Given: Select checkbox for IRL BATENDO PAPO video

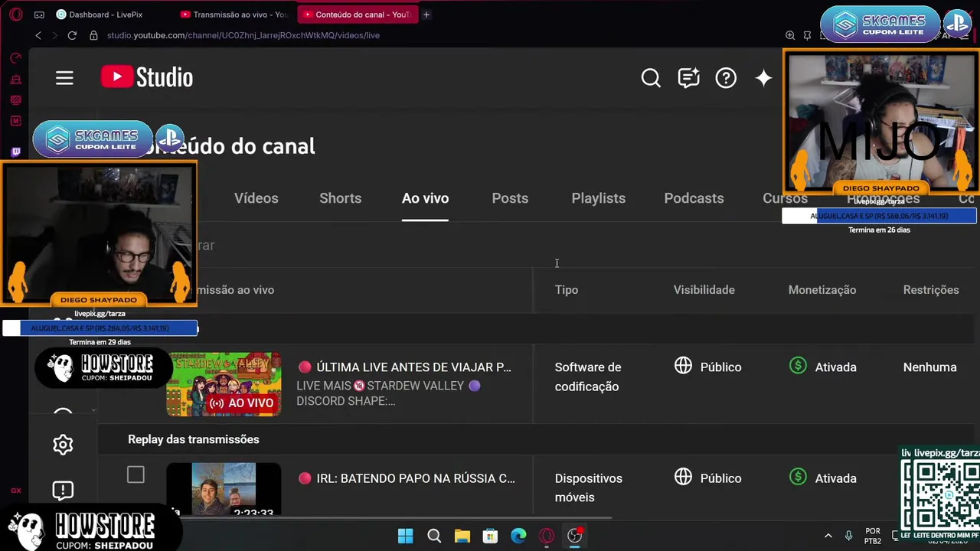Looking at the screenshot, I should coord(136,475).
